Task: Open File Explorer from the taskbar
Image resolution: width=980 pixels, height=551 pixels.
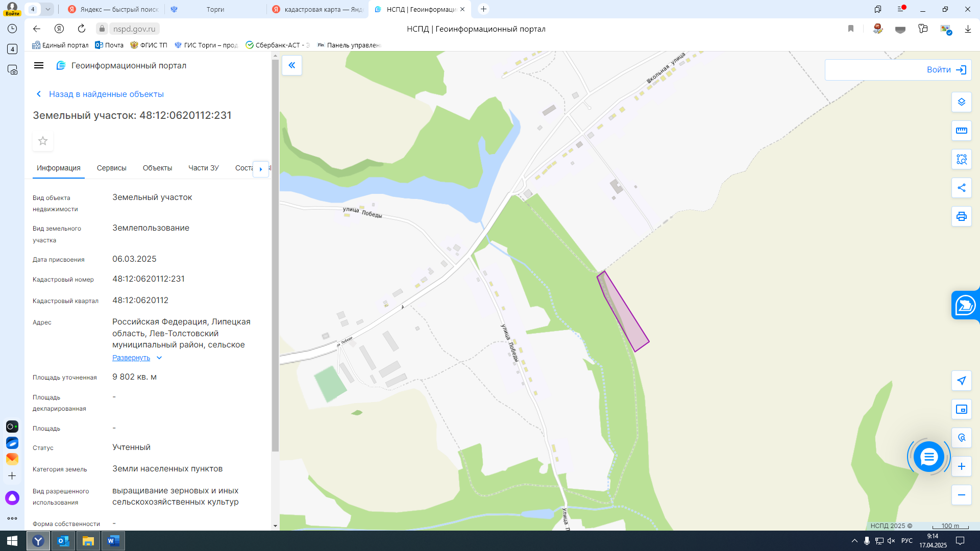Action: [88, 541]
